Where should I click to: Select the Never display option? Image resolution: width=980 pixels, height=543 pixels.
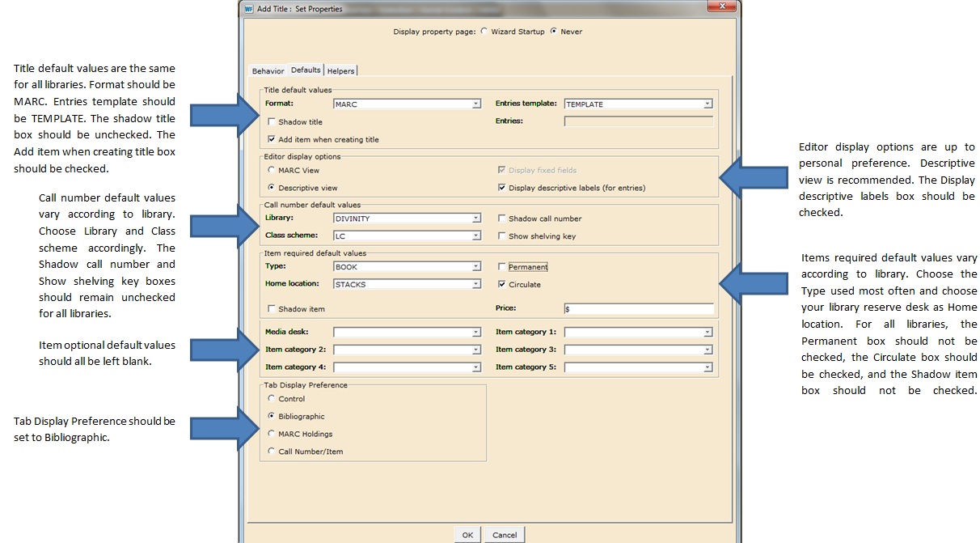pos(553,32)
